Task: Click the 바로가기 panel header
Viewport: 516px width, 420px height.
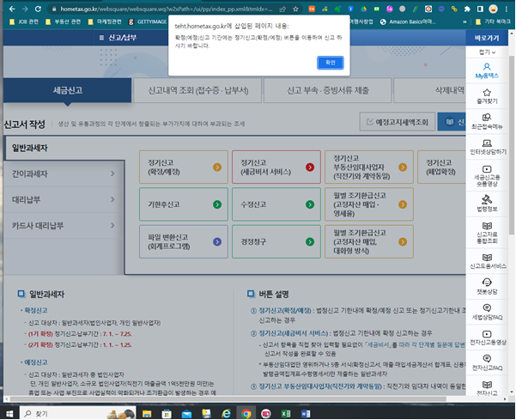Action: coord(487,38)
